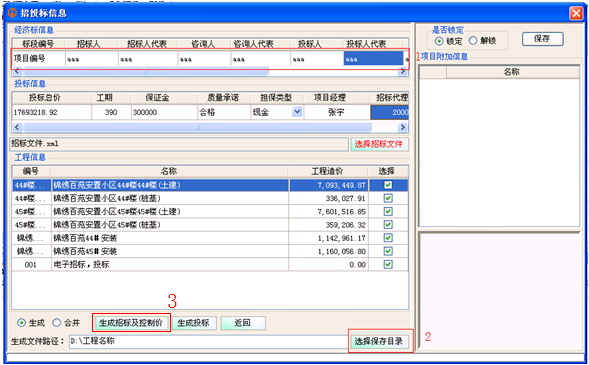Click left scroll arrow in 经济标信息 table
589x365 pixels.
[x=17, y=71]
